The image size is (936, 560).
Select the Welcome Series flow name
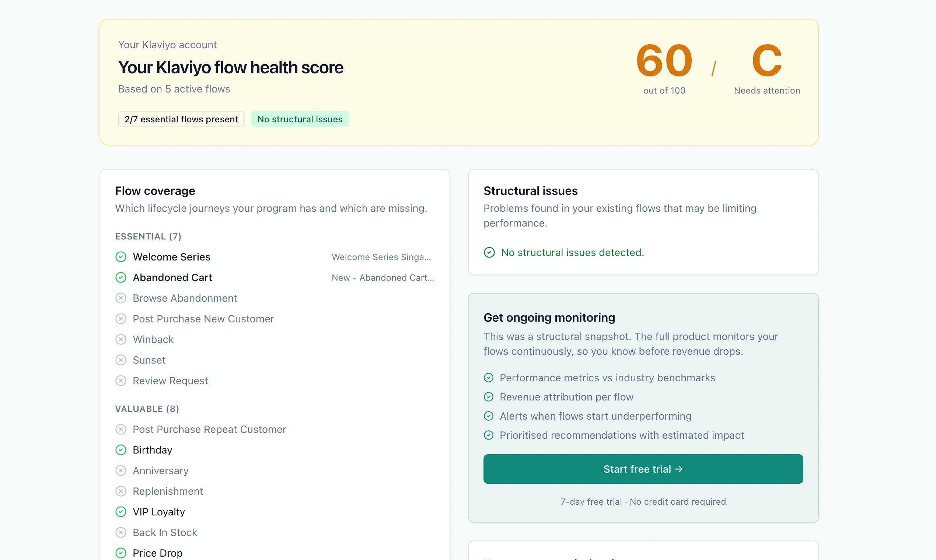(x=172, y=257)
